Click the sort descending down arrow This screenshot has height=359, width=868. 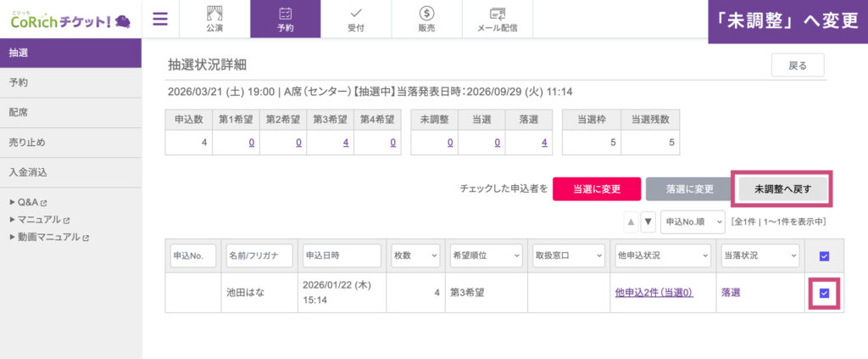[648, 222]
